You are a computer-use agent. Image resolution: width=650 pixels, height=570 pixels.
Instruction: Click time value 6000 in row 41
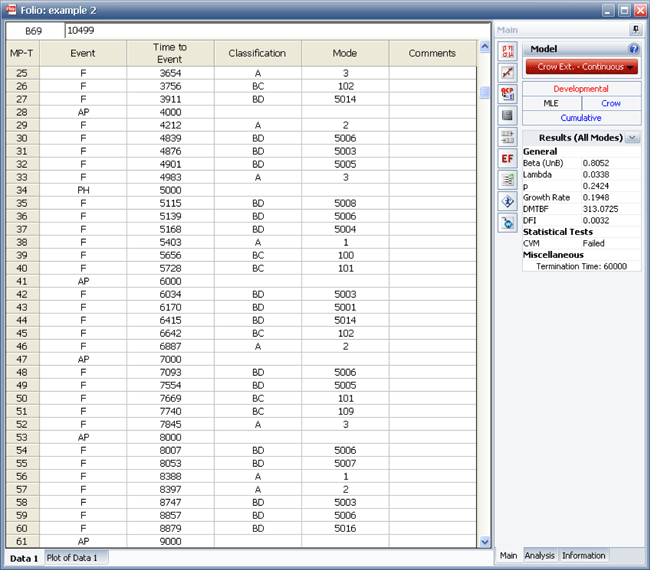(x=170, y=281)
